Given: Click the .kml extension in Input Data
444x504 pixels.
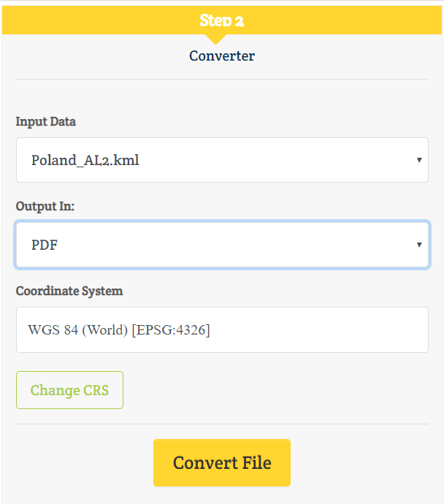Looking at the screenshot, I should point(125,160).
